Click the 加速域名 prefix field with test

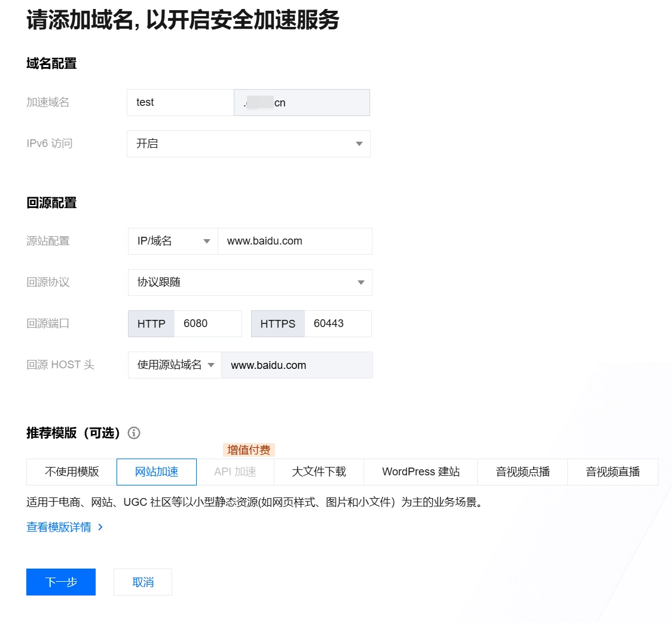(181, 102)
